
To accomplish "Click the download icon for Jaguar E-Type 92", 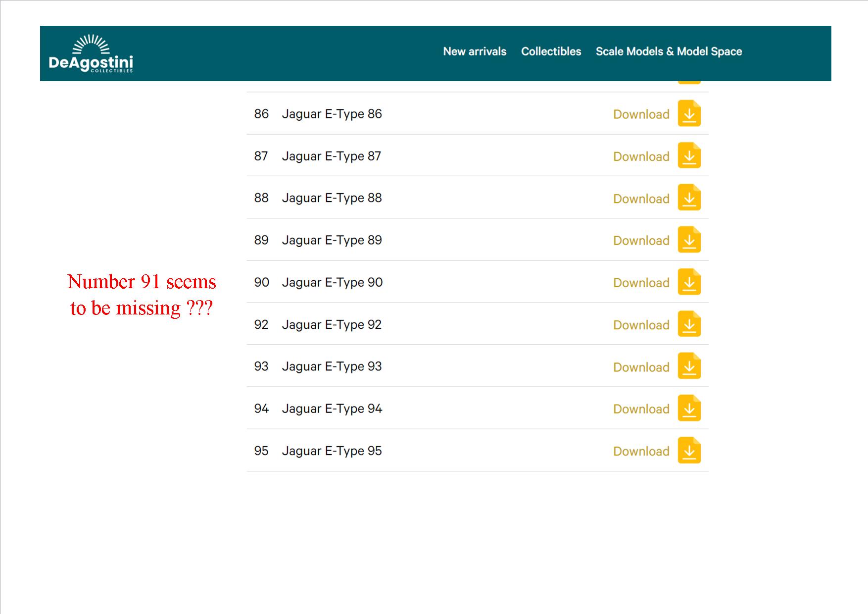I will click(x=689, y=324).
